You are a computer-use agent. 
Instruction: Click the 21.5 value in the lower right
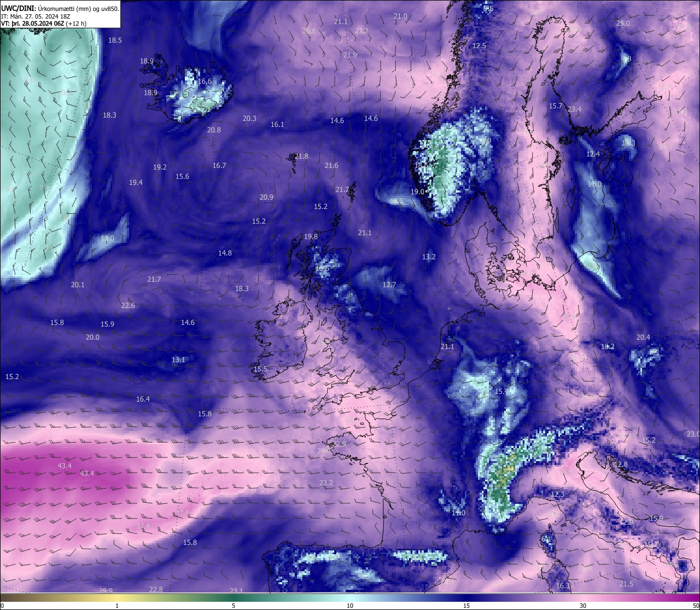[x=626, y=584]
